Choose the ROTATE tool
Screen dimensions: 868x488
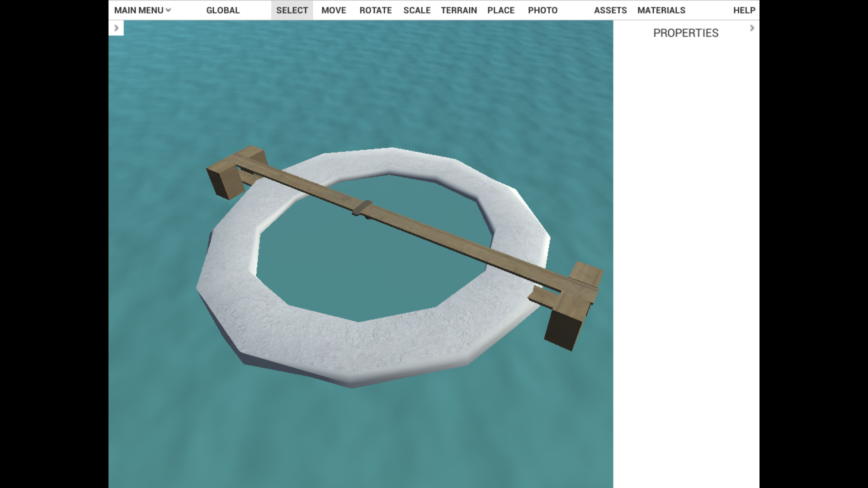click(x=375, y=10)
